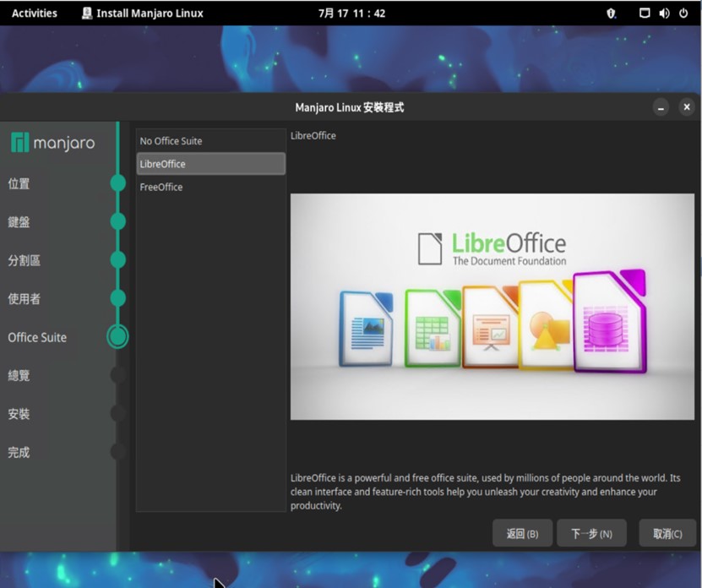Viewport: 702px width, 588px height.
Task: Open the clock showing 7月 17 11:42
Action: (x=351, y=14)
